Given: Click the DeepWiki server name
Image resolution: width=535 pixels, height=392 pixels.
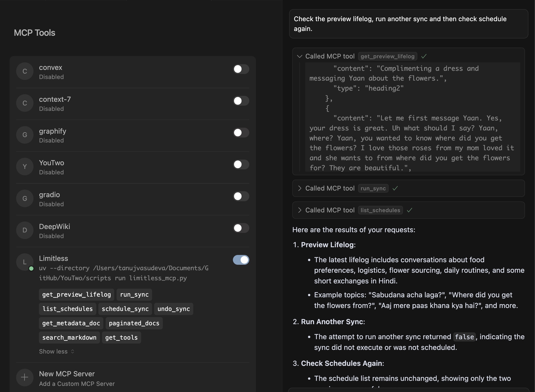Looking at the screenshot, I should pos(54,226).
